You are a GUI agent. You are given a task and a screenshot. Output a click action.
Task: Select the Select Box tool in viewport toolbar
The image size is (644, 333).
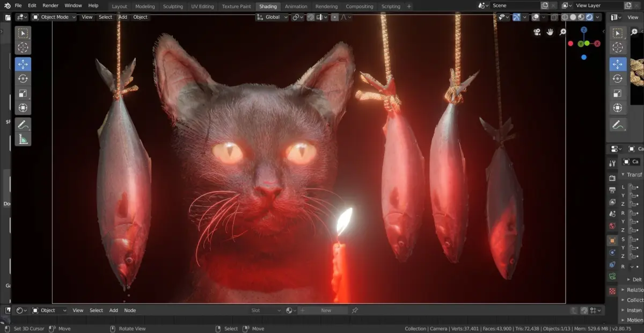click(23, 33)
